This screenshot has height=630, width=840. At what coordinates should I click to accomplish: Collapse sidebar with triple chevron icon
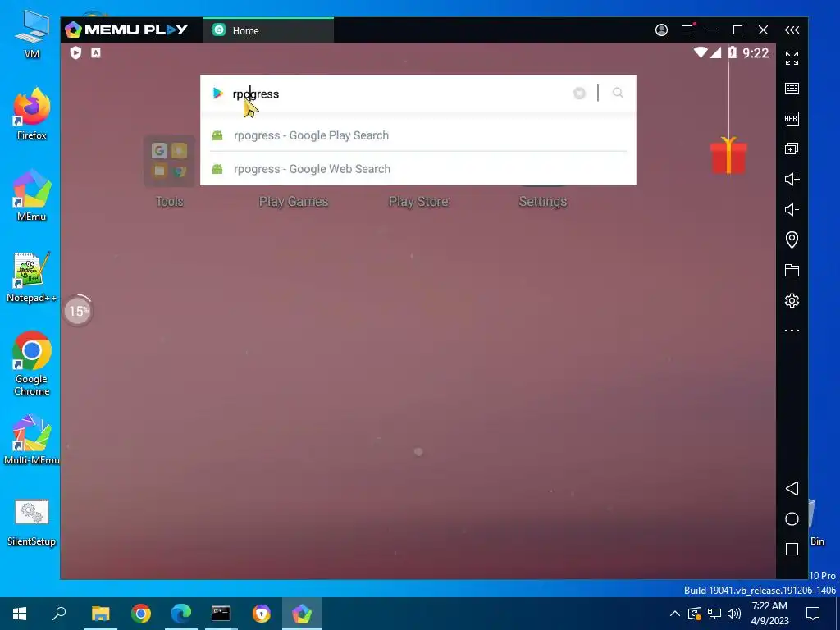[x=792, y=30]
